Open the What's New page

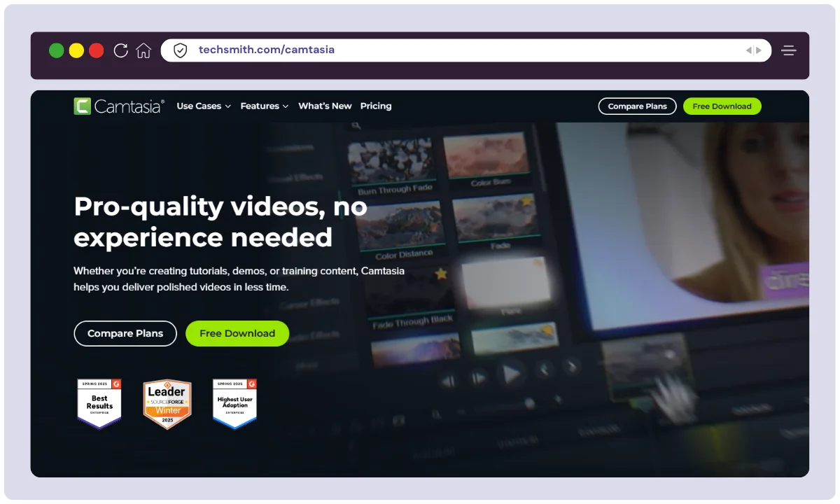[325, 106]
